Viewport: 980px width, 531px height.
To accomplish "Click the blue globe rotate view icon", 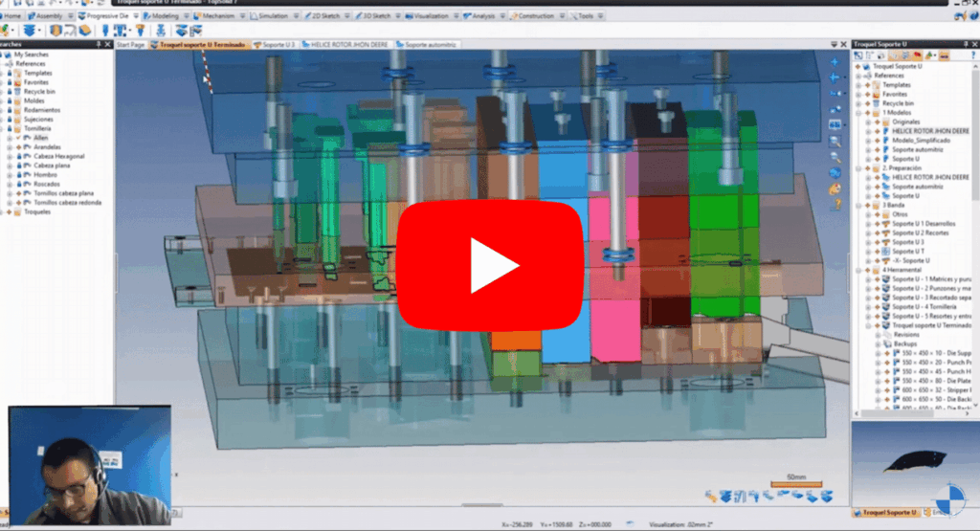I will click(x=835, y=173).
